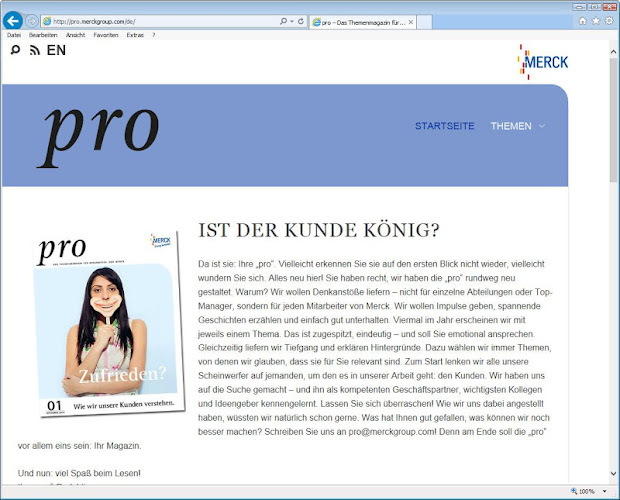Click the address bar search magnifier icon
This screenshot has width=620, height=500.
point(283,21)
